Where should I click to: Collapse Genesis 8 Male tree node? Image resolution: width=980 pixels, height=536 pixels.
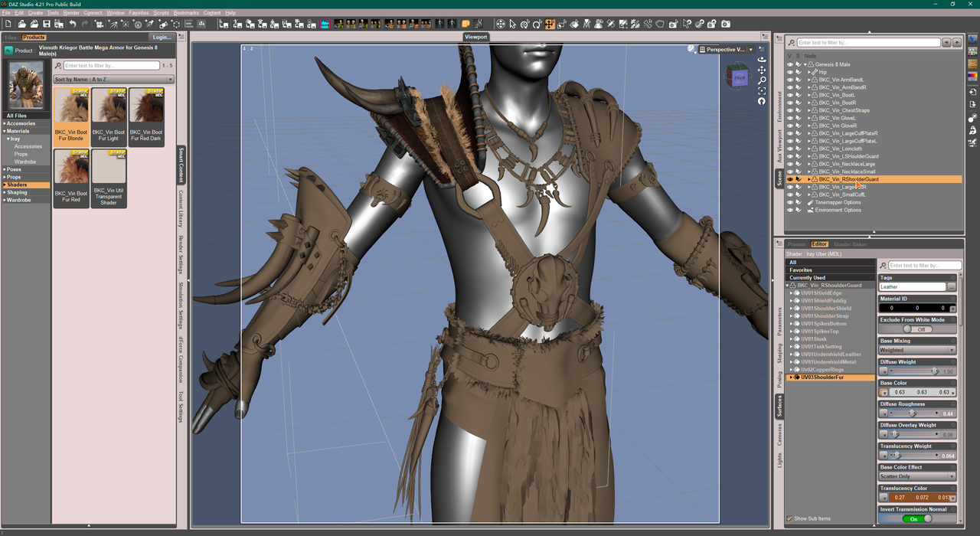coord(805,64)
